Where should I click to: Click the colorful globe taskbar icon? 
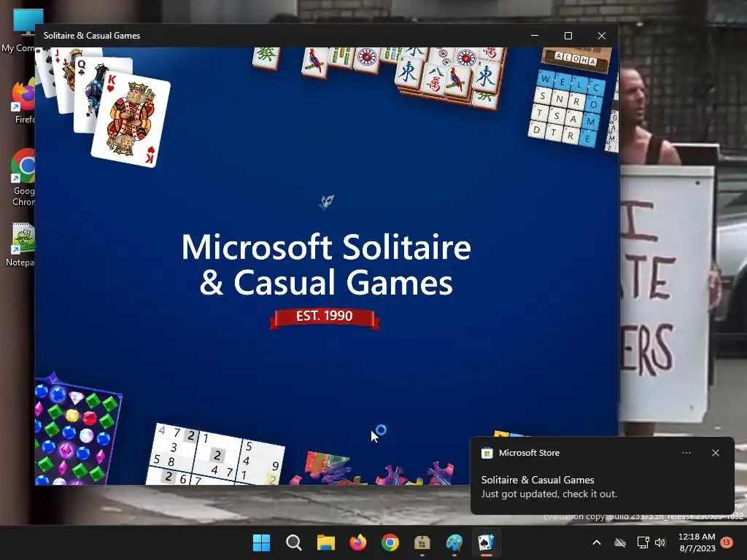tap(454, 542)
